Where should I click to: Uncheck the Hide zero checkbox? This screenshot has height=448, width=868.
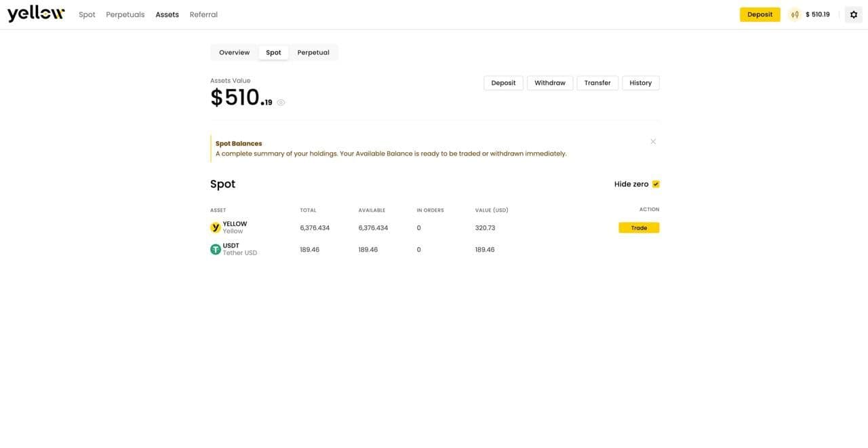coord(656,184)
